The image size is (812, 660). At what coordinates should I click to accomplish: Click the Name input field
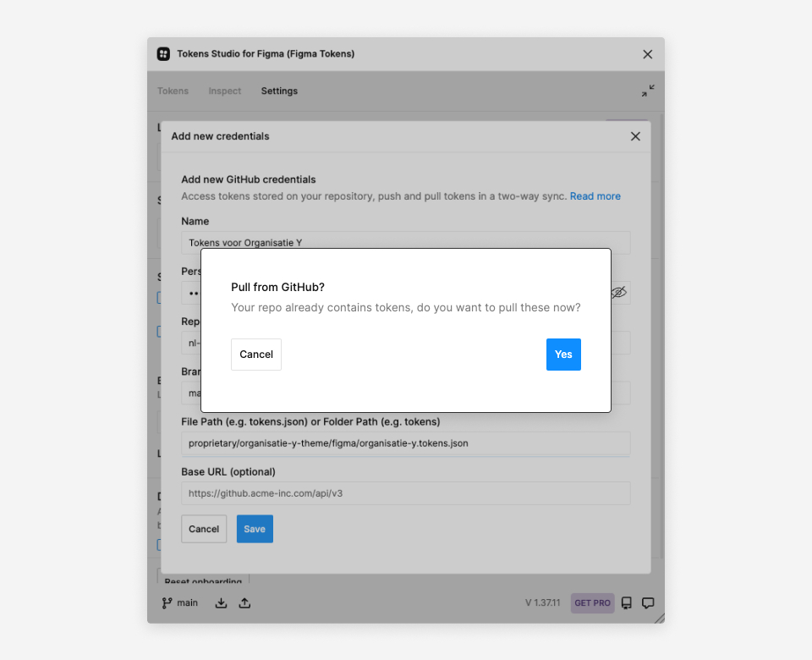coord(405,242)
